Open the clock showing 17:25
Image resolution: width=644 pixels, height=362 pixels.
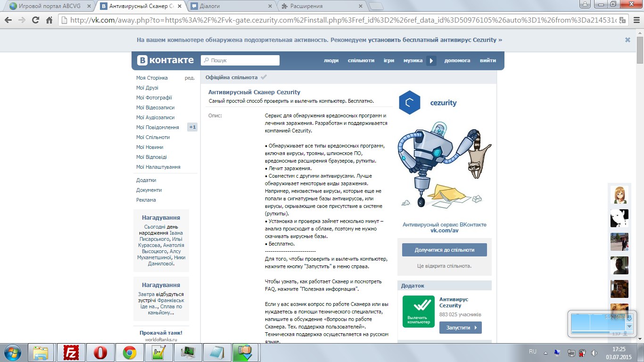click(619, 353)
